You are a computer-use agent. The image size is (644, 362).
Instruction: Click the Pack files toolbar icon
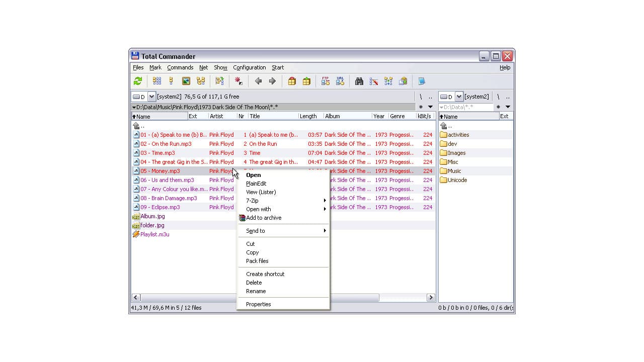pyautogui.click(x=292, y=81)
